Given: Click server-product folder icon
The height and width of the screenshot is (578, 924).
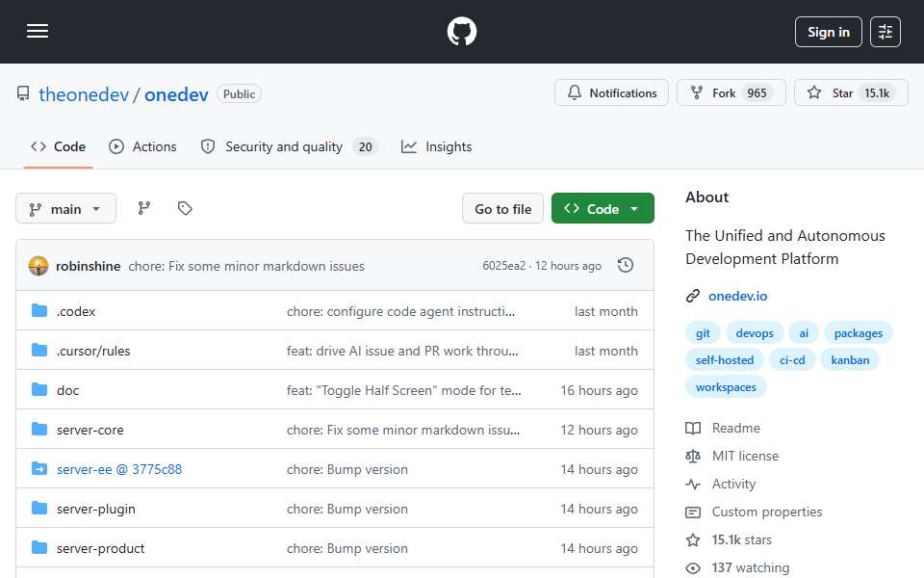Looking at the screenshot, I should (39, 548).
